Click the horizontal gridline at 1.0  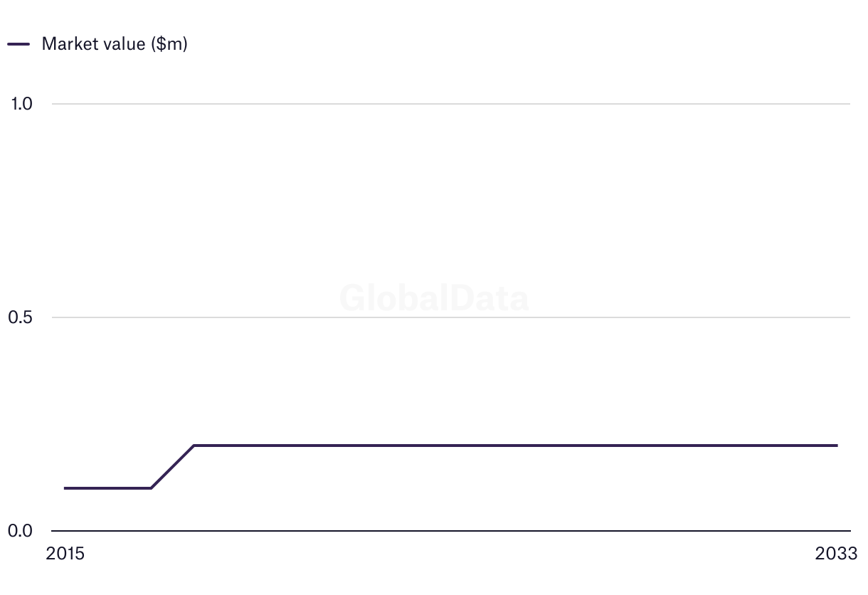click(451, 104)
